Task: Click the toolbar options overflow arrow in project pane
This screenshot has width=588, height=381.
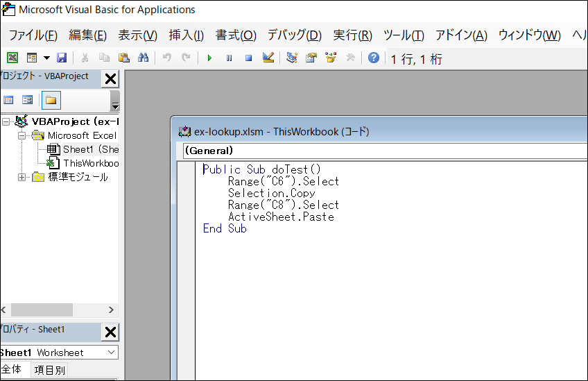Action: [115, 101]
